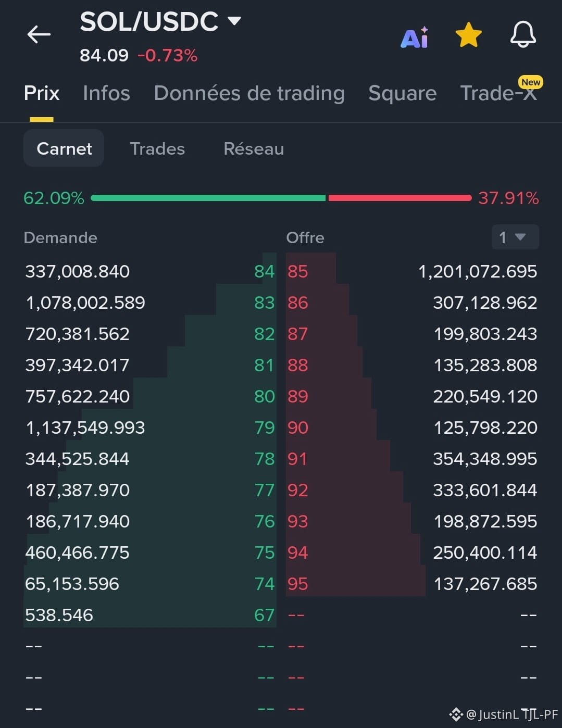Select bid price 76
This screenshot has height=728, width=562.
point(264,521)
